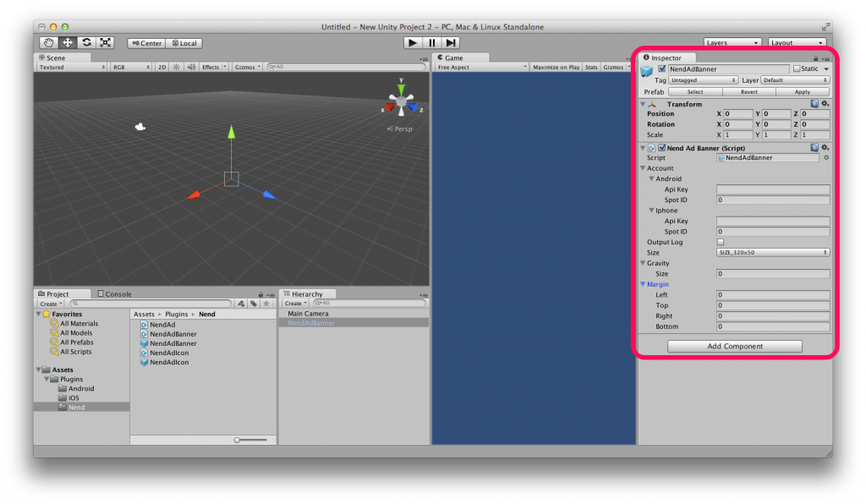Viewport: 866px width, 504px height.
Task: Open Free Aspect dropdown
Action: [x=481, y=67]
